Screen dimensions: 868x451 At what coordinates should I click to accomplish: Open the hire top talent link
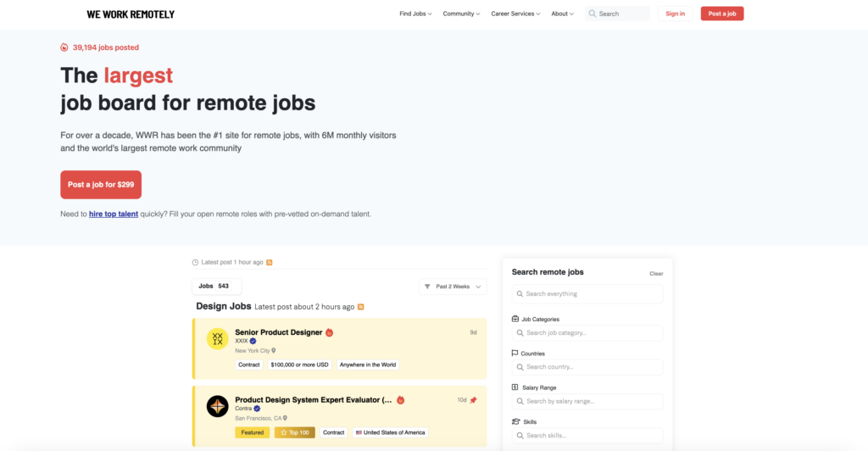[114, 214]
